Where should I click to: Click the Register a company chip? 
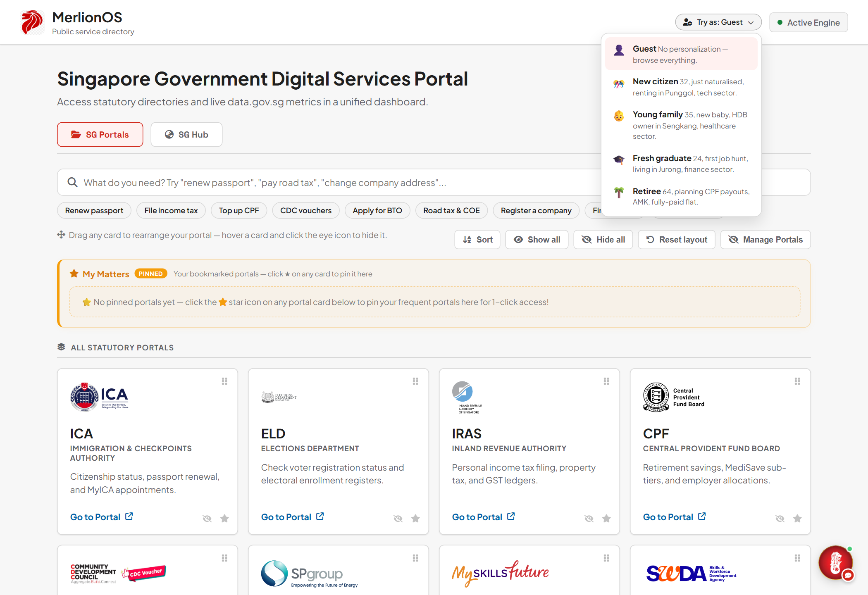[536, 210]
